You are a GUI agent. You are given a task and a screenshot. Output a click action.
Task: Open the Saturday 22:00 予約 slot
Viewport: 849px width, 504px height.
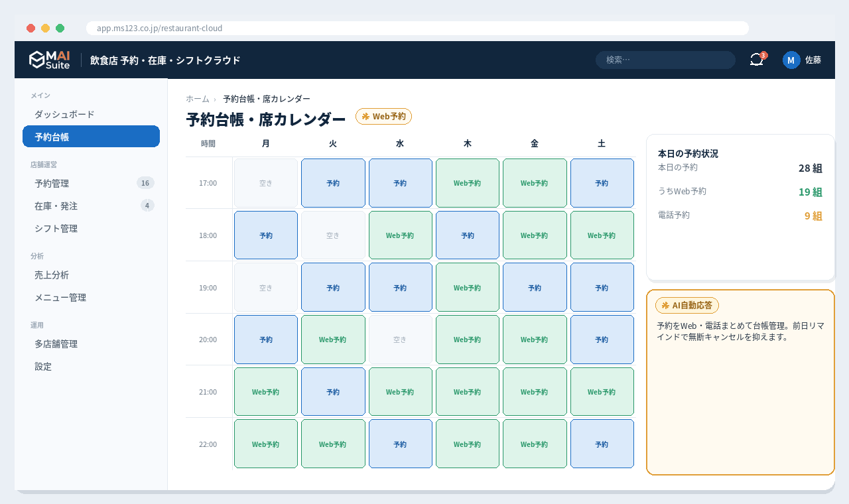[602, 444]
